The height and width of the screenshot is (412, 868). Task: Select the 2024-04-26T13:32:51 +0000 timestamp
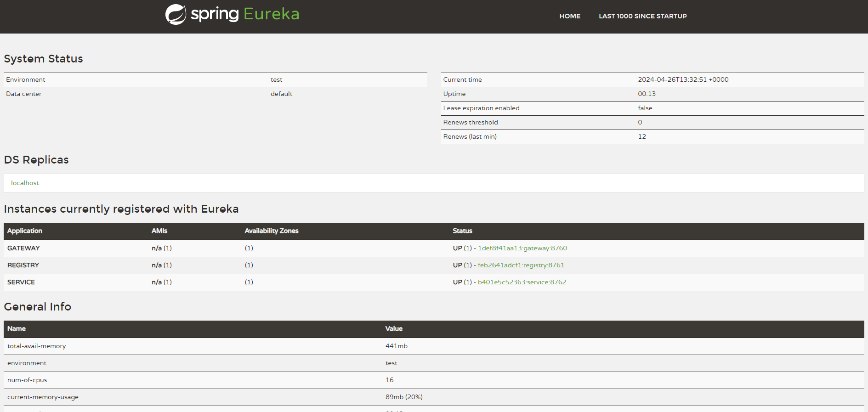point(683,79)
